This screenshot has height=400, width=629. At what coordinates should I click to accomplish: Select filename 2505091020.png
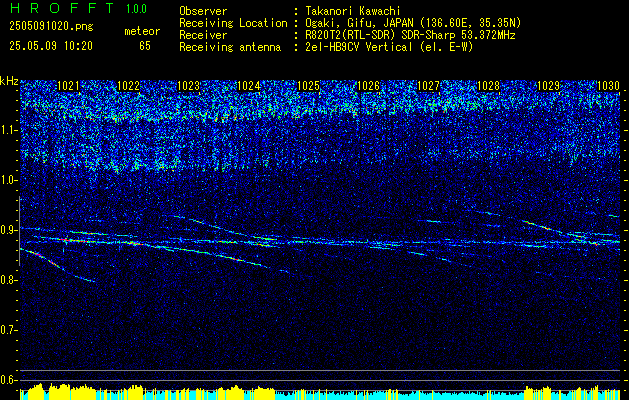51,27
